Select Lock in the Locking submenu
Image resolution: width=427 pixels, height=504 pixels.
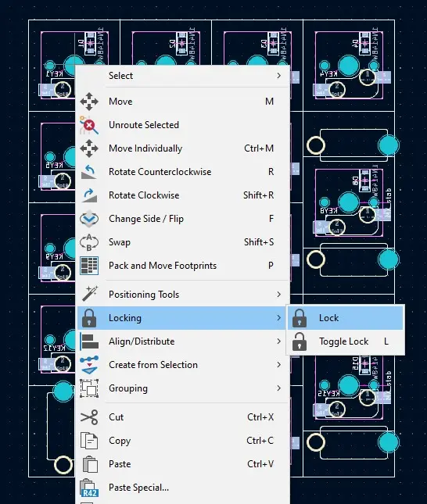pos(346,318)
